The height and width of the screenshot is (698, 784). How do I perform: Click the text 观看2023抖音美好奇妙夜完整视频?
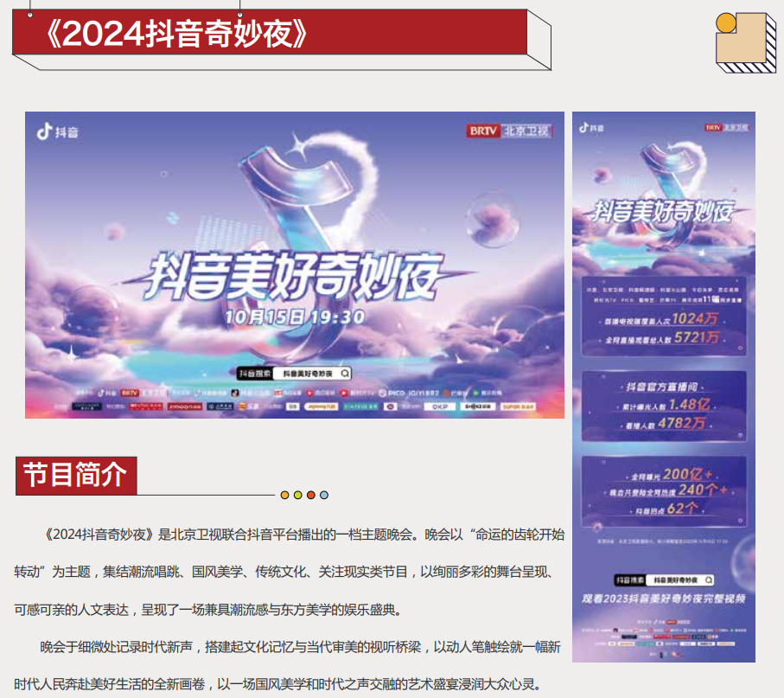[664, 599]
